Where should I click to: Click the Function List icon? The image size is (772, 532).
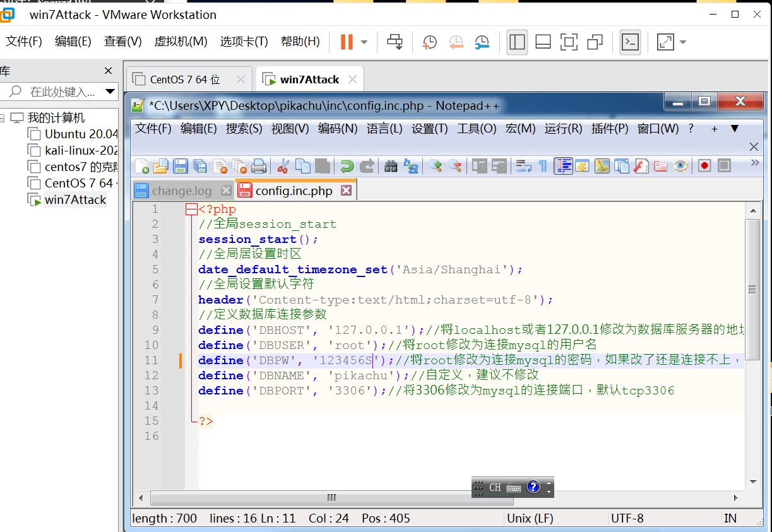tap(641, 166)
